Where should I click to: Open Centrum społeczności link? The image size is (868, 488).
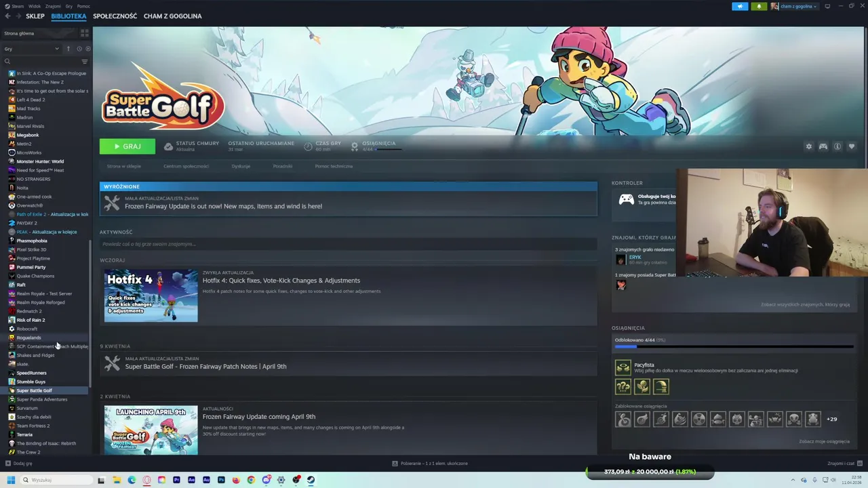click(x=186, y=166)
